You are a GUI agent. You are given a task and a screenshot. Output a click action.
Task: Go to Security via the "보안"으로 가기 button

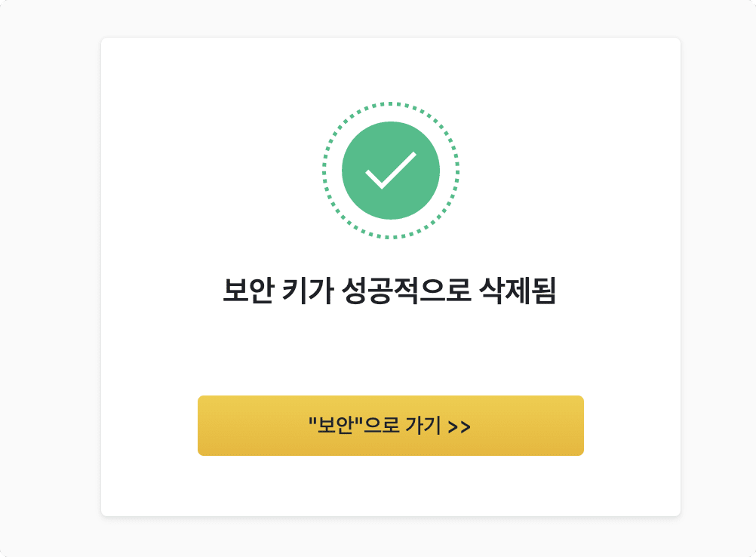pos(391,426)
